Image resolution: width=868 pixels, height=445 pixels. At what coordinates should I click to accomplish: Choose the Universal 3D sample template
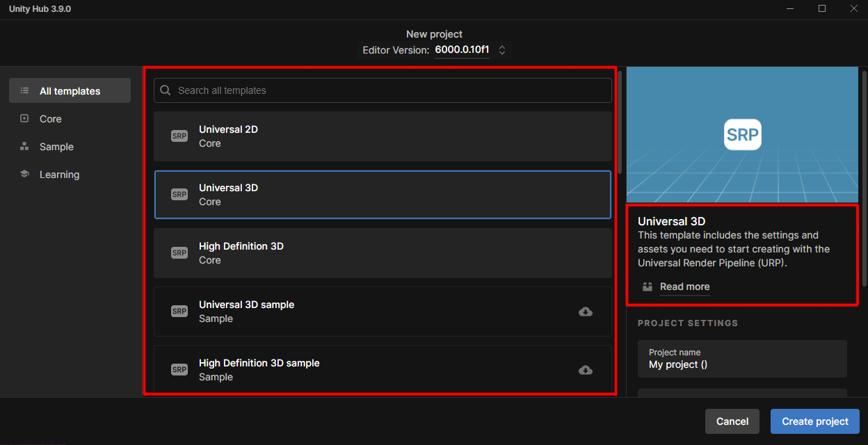coord(383,311)
